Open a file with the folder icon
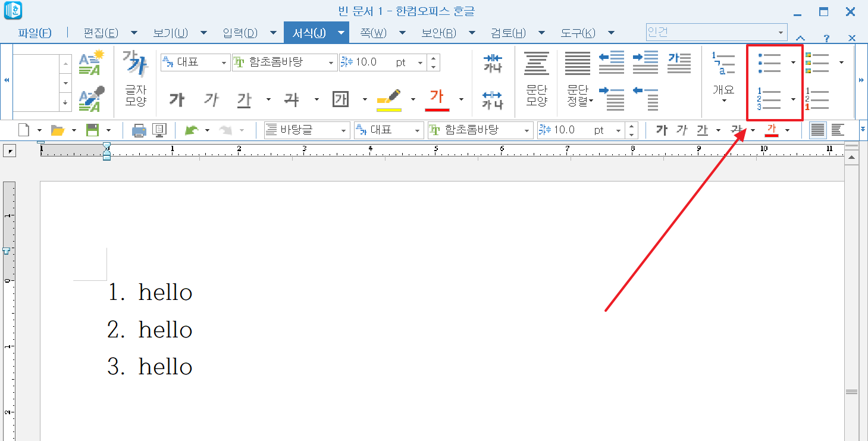The height and width of the screenshot is (441, 868). pyautogui.click(x=58, y=130)
